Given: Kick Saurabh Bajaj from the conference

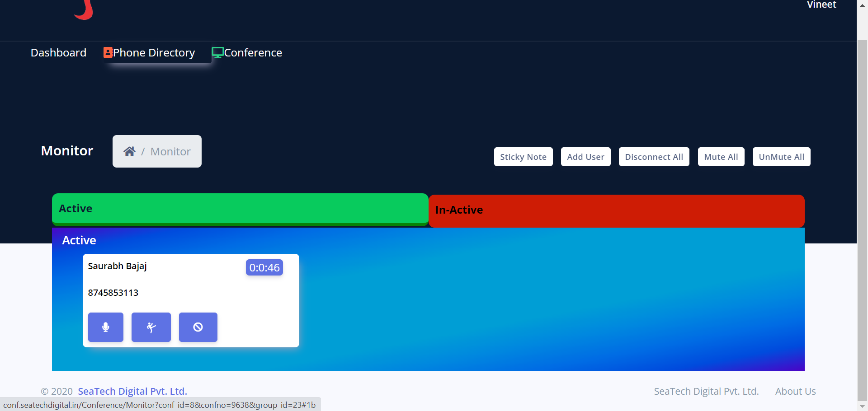Looking at the screenshot, I should pos(151,327).
